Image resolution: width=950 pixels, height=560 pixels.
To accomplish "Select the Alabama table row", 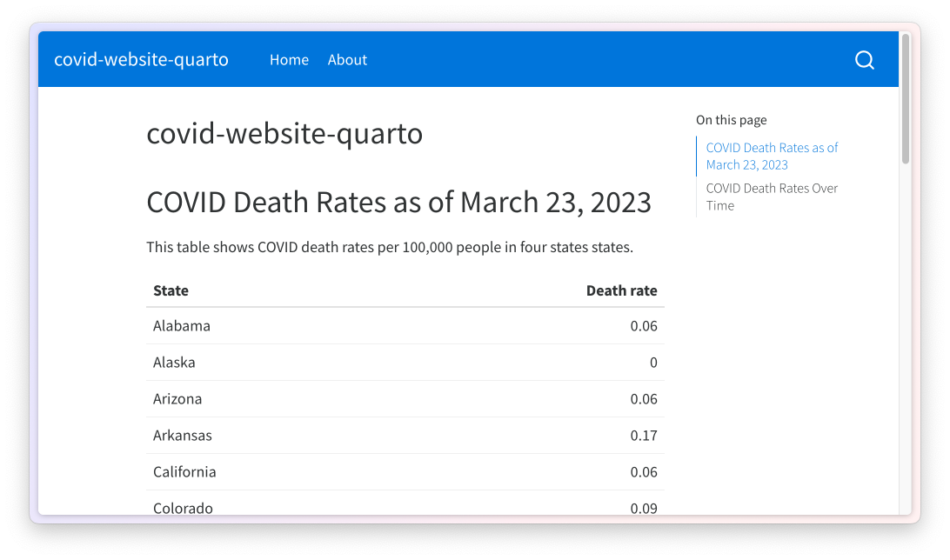I will [x=182, y=326].
